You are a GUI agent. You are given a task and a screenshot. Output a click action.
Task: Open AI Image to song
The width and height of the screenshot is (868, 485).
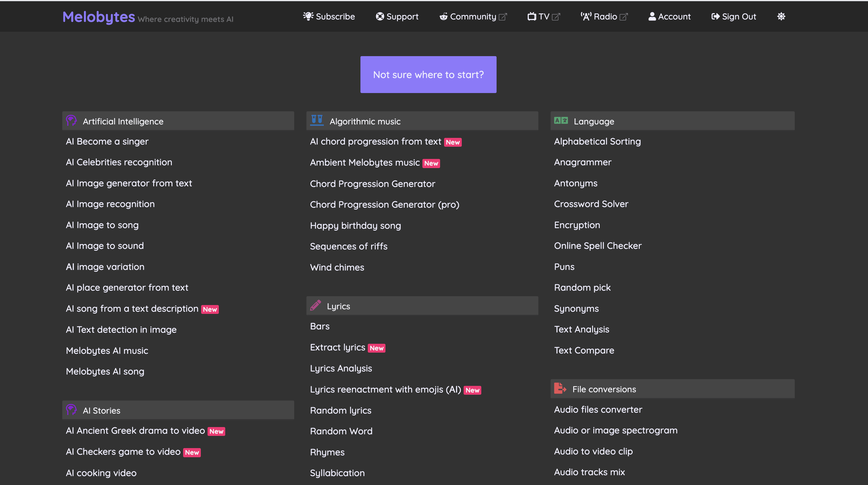point(102,225)
